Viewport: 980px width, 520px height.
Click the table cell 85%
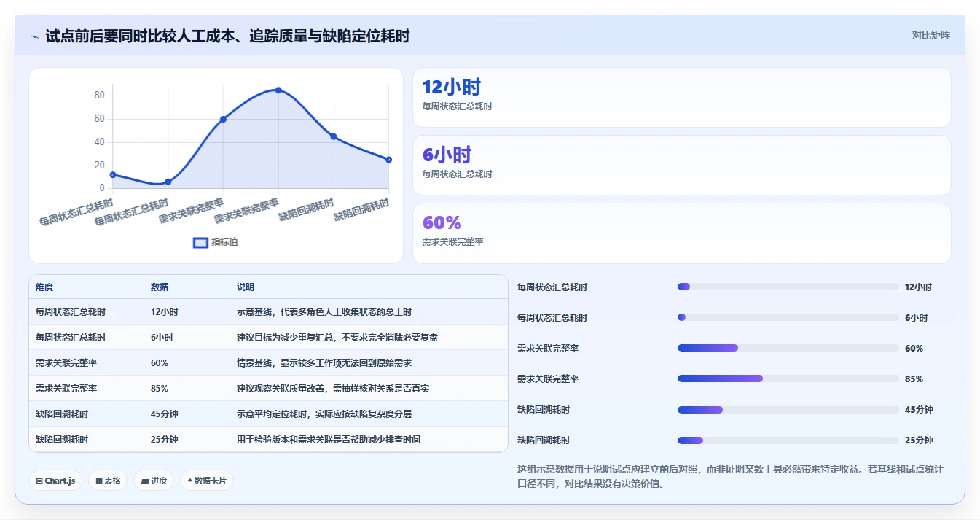160,389
